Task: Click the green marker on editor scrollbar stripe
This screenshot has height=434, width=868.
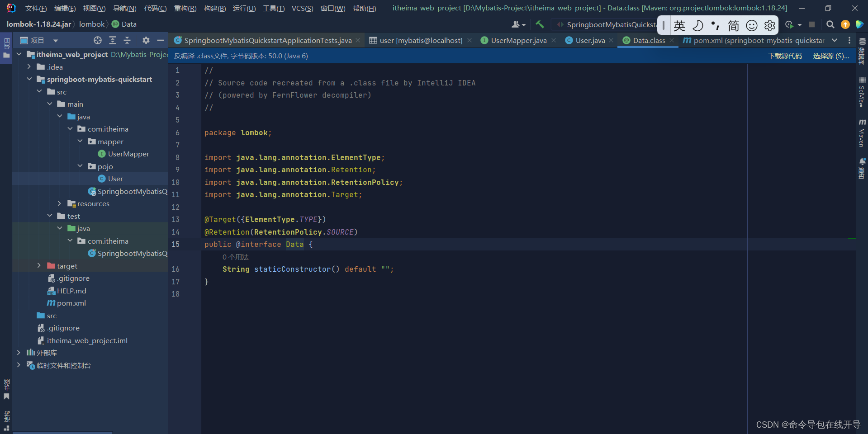Action: (852, 238)
